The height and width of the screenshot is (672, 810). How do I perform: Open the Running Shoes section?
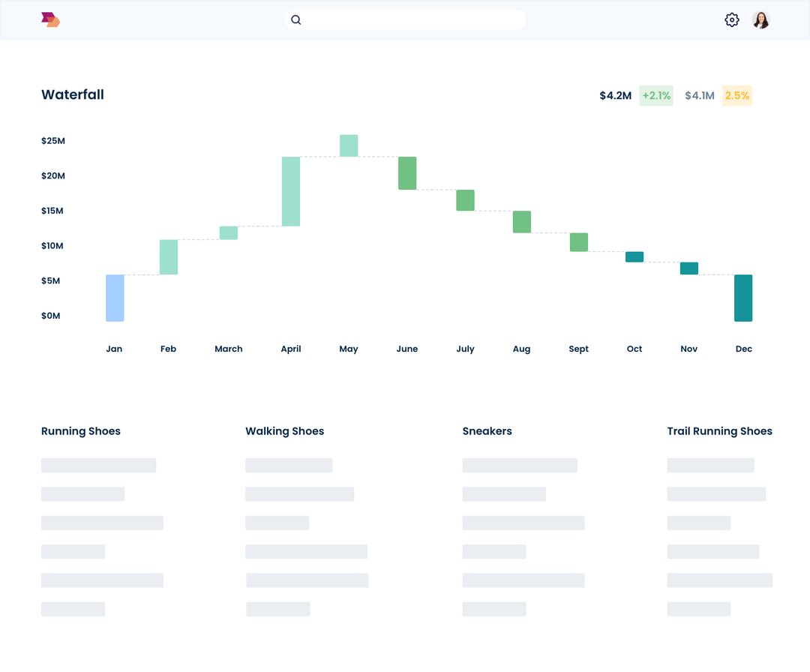[x=80, y=431]
